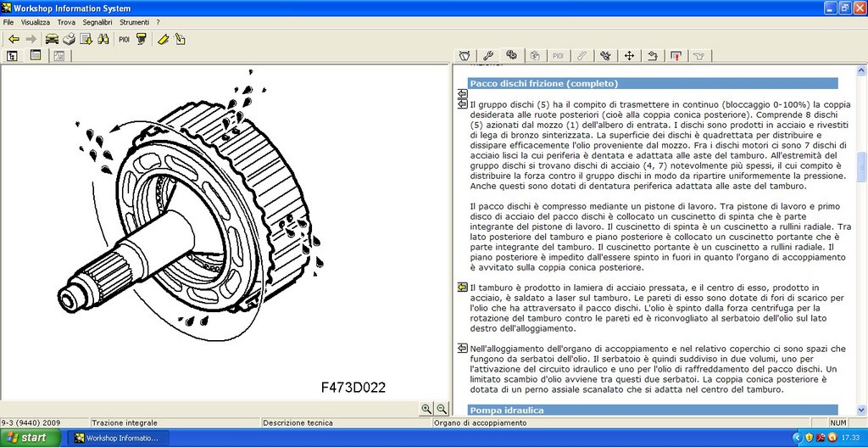Image resolution: width=868 pixels, height=447 pixels.
Task: Open the Windows start menu
Action: pos(31,438)
